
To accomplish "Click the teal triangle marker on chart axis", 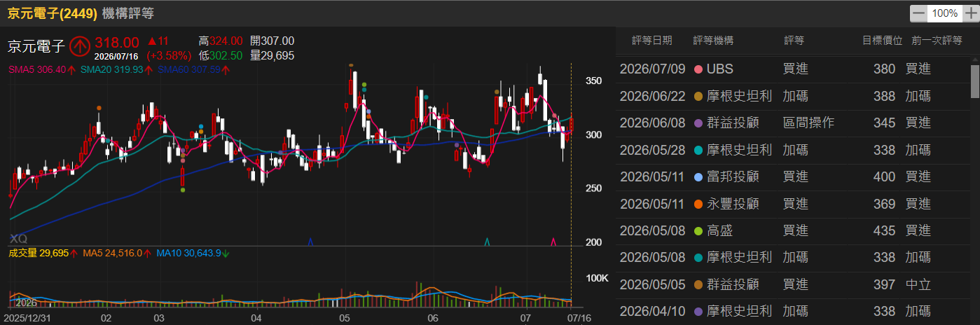I will click(x=488, y=242).
